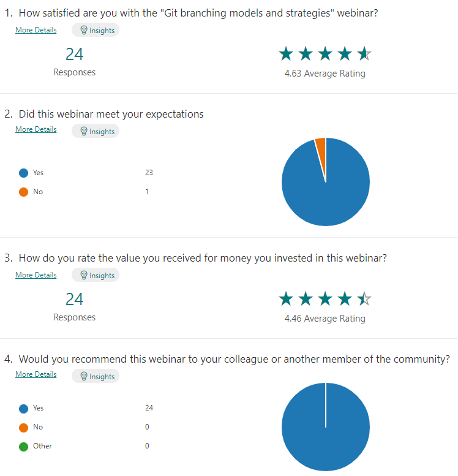
Task: Open Insights for value for money question
Action: point(96,275)
